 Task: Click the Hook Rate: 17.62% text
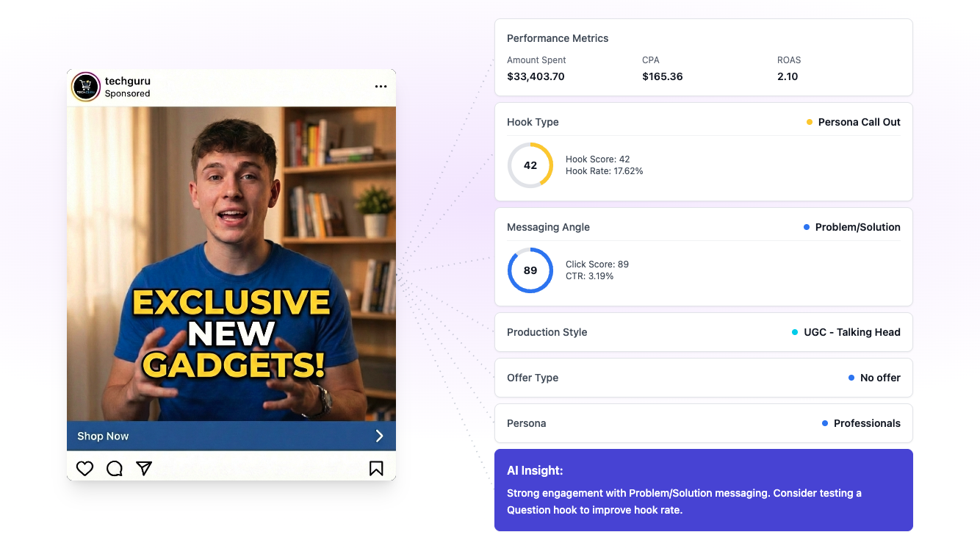click(x=604, y=171)
